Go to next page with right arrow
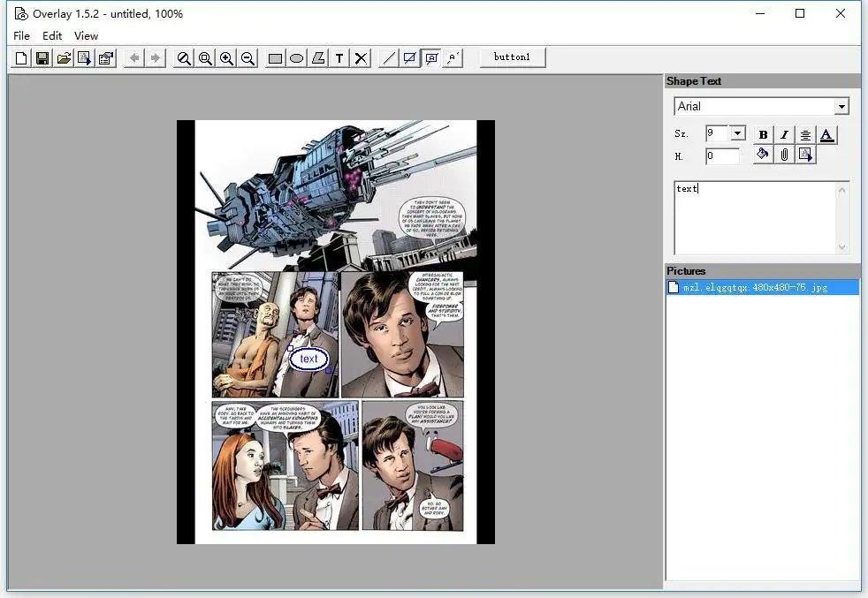Image resolution: width=868 pixels, height=598 pixels. (156, 58)
